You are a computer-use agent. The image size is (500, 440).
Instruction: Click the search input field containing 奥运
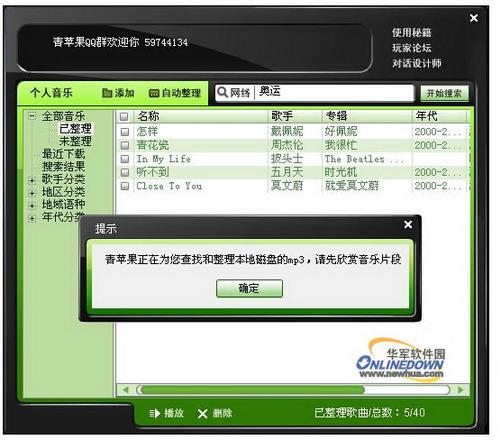pos(334,92)
